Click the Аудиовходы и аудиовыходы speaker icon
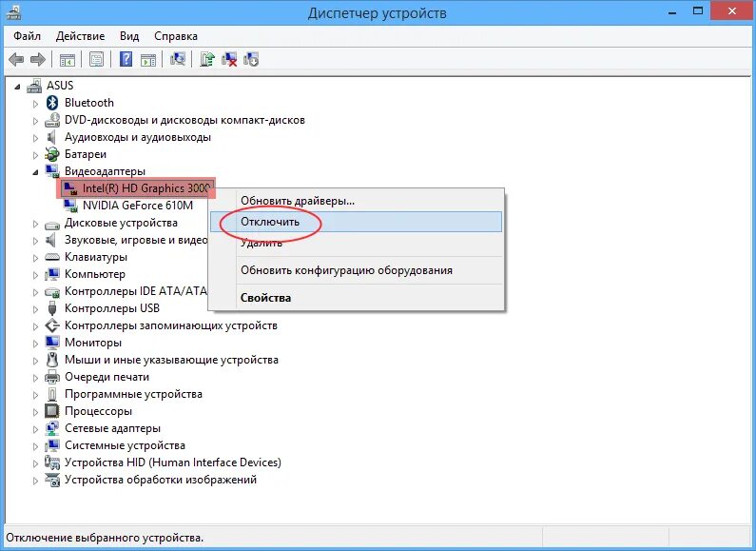 51,137
